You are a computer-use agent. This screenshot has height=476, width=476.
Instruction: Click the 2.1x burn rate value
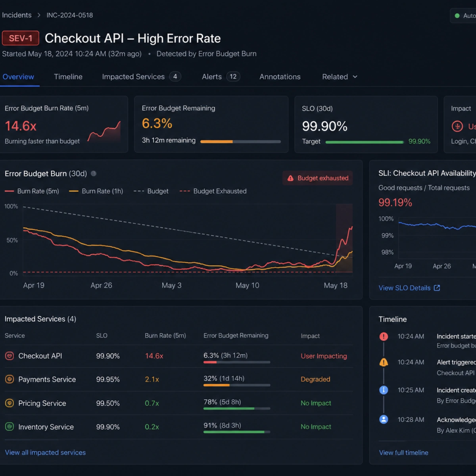click(x=152, y=379)
